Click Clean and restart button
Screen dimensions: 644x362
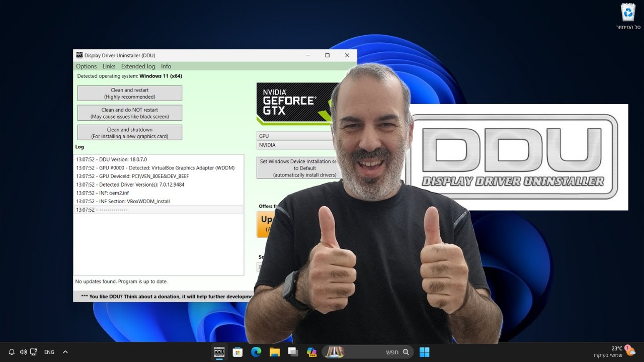pos(130,94)
